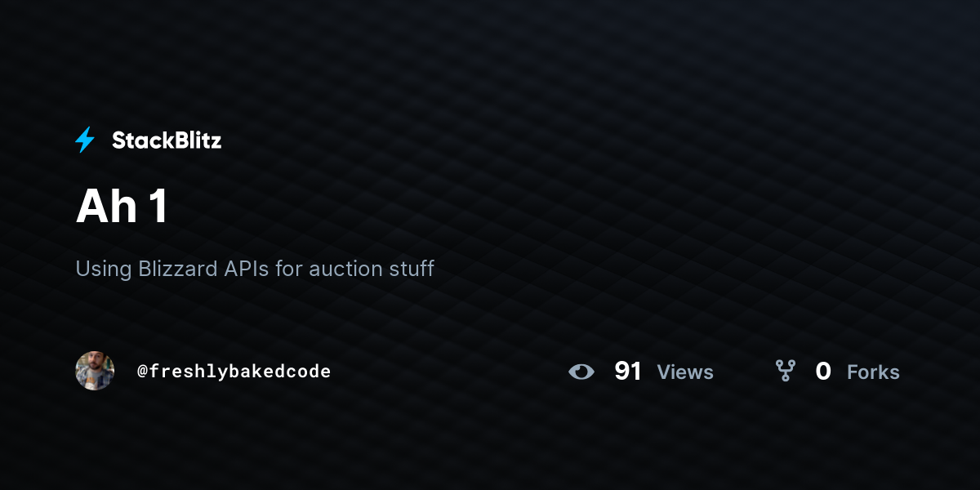Open the @freshlybakedcode username link
This screenshot has width=980, height=490.
pos(234,372)
